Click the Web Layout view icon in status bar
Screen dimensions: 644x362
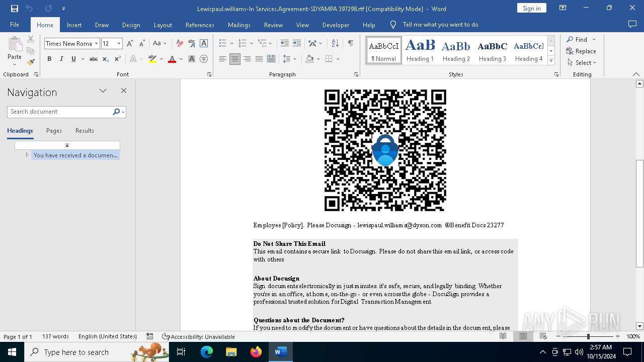(x=543, y=336)
